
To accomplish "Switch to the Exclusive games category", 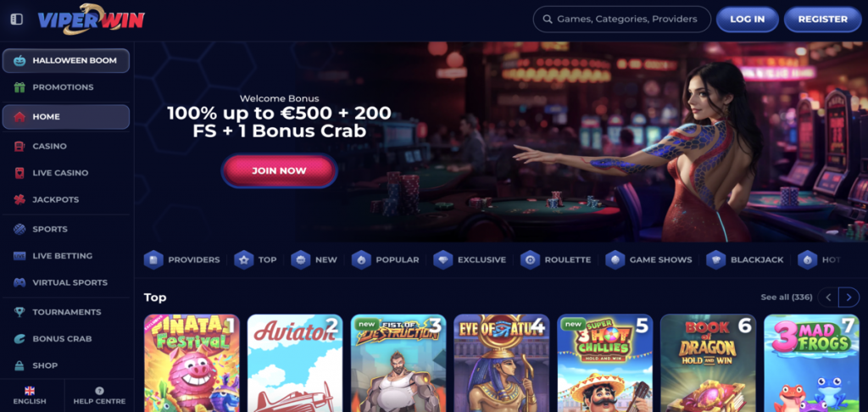I will (x=470, y=259).
